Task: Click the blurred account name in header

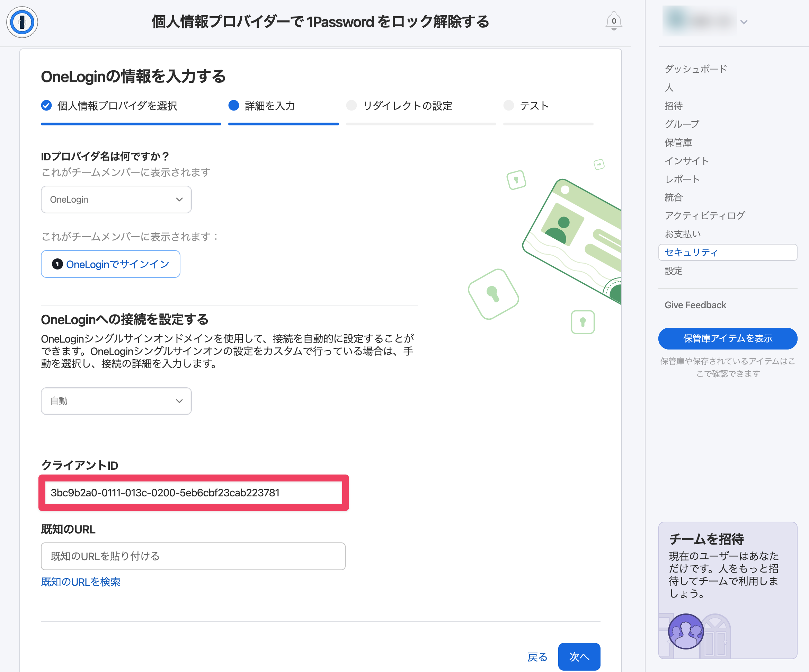Action: click(699, 21)
